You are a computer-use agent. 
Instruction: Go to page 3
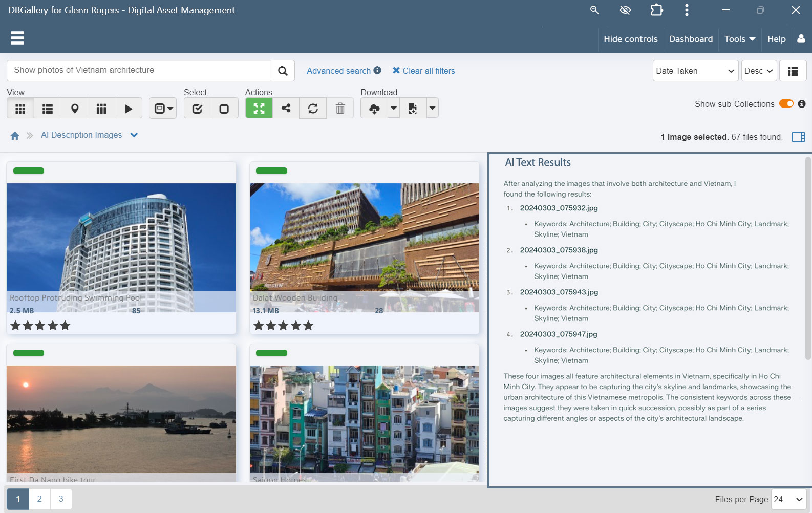coord(61,499)
